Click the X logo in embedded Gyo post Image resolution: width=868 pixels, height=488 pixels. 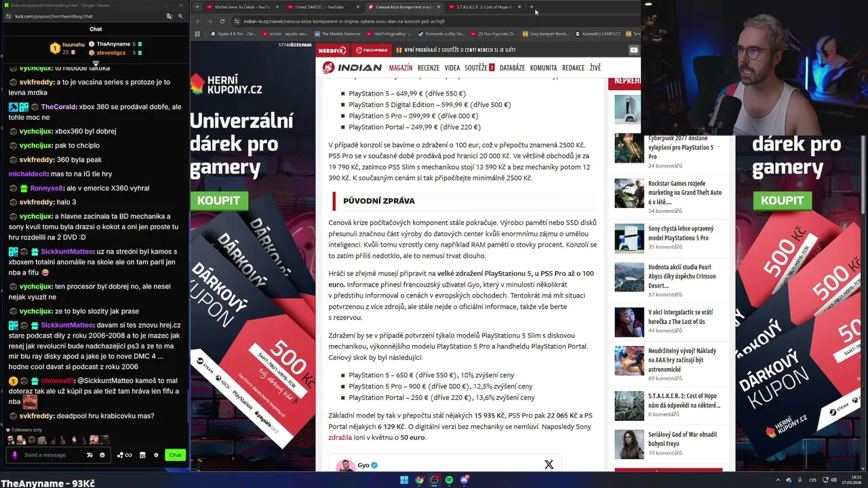[549, 464]
